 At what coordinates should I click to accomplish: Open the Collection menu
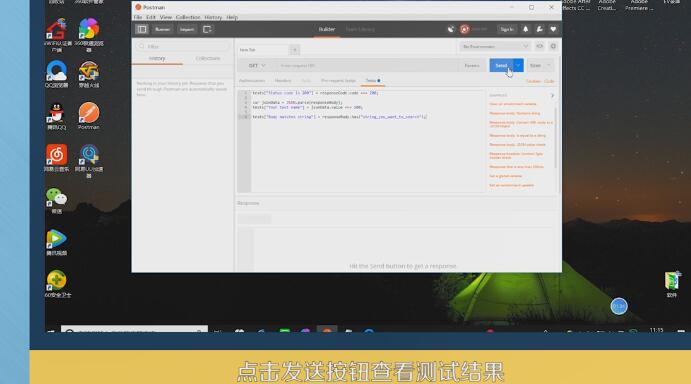(188, 17)
